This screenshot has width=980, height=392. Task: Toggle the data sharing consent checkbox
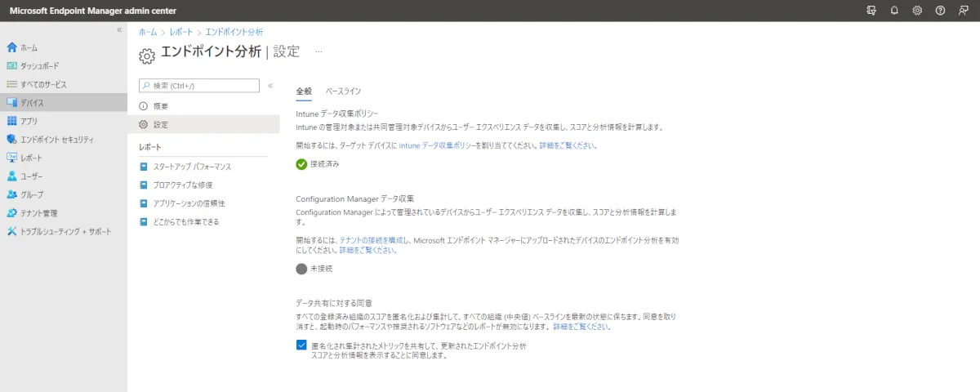[301, 345]
